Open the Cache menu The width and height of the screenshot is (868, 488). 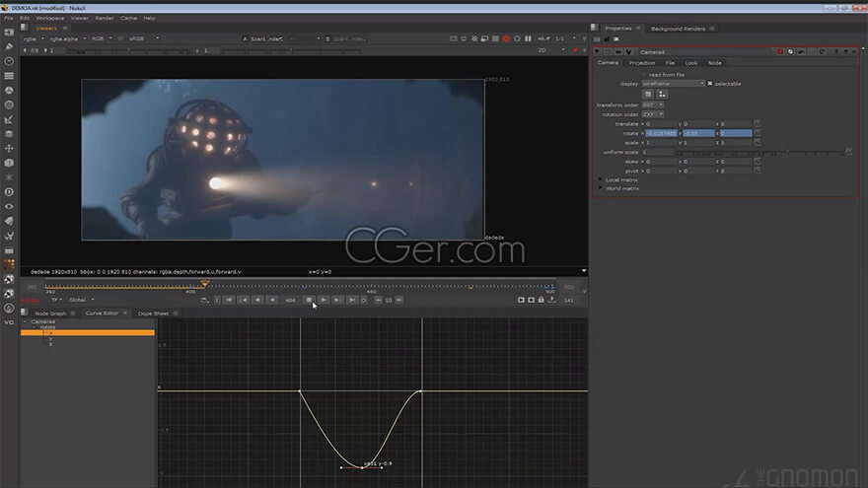point(128,19)
